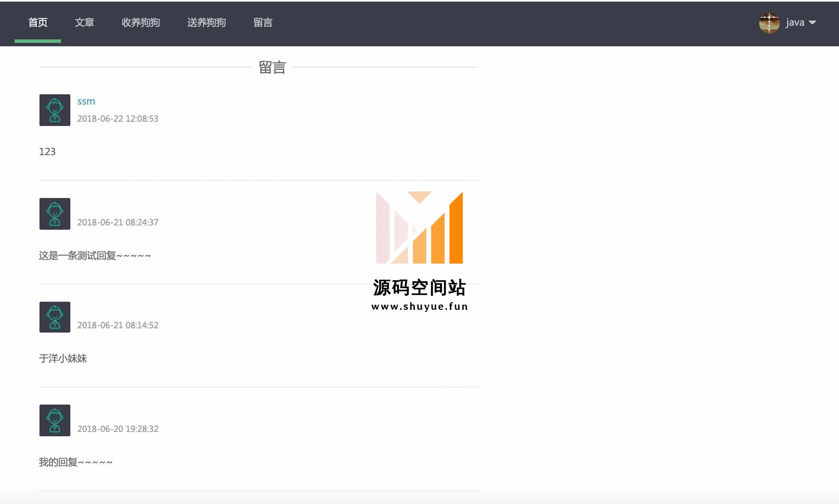Open the ssm user profile link

click(86, 101)
